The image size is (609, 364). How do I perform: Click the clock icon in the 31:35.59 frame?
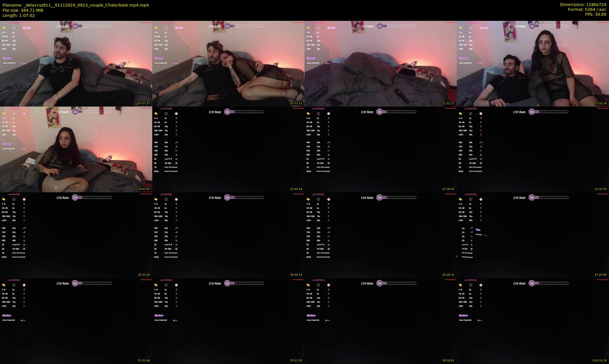(470, 114)
